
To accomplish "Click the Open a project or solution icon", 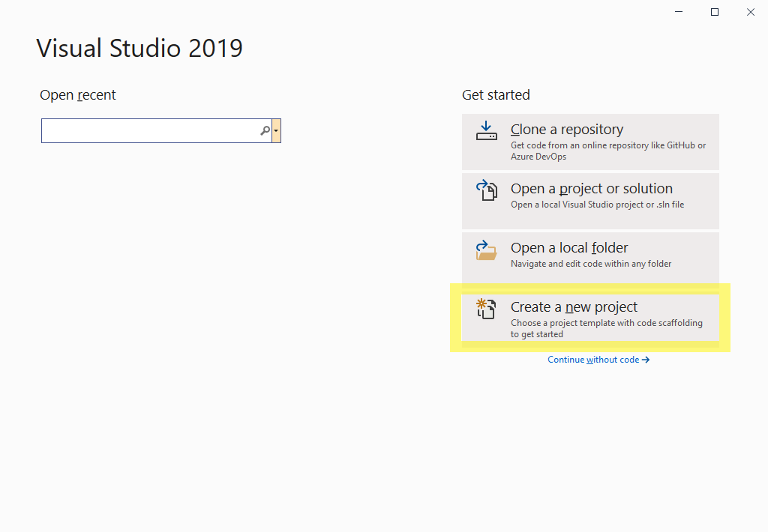I will (x=486, y=190).
